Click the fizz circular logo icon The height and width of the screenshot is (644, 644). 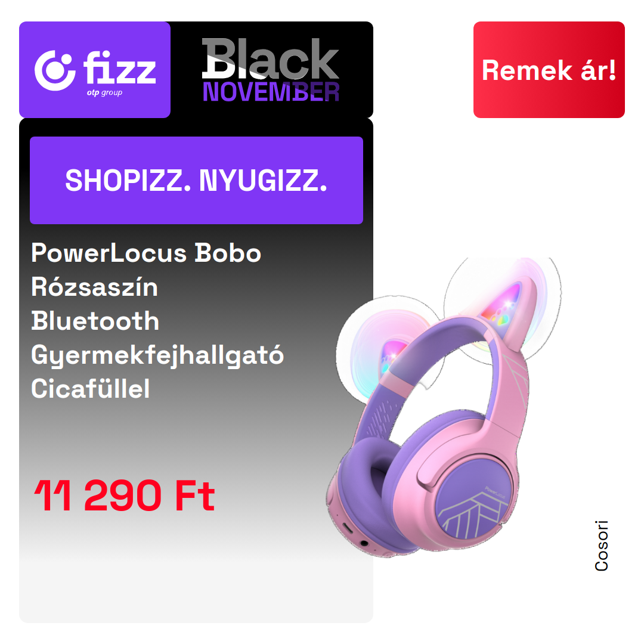(55, 70)
